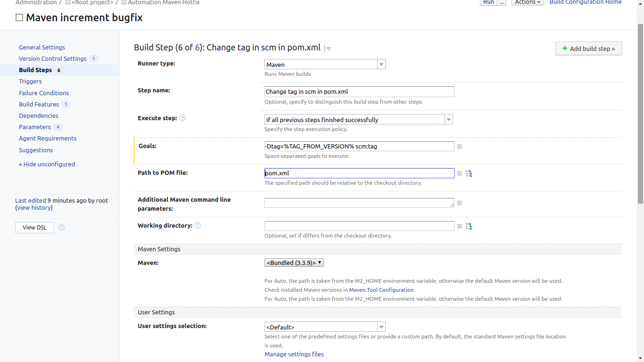This screenshot has width=644, height=362.
Task: Click Additional Maven command line parameters textarea
Action: click(x=359, y=203)
